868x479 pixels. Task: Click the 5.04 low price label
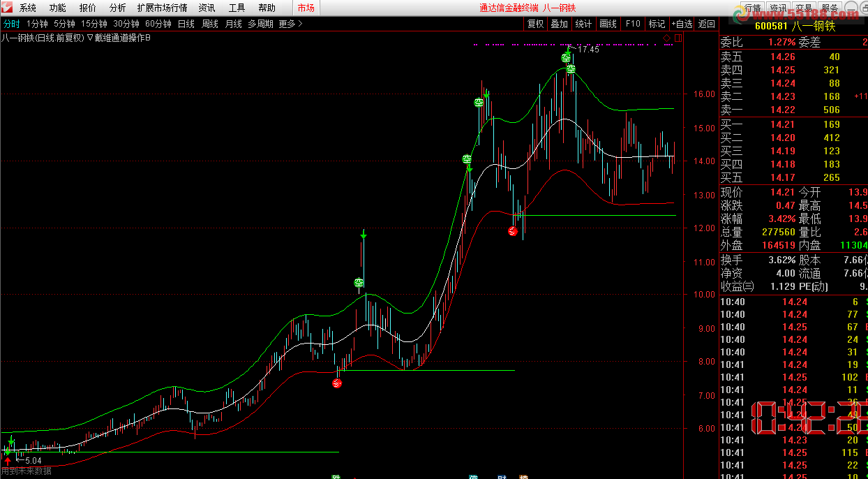click(x=33, y=461)
